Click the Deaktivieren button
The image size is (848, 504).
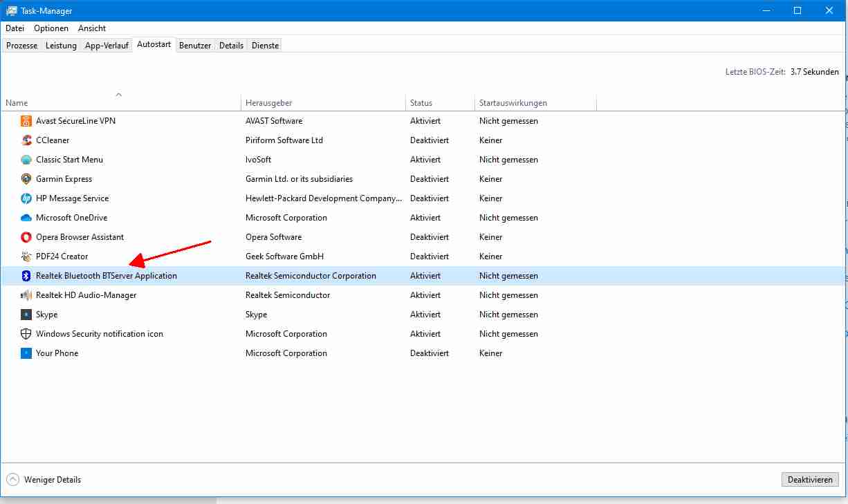(x=810, y=480)
